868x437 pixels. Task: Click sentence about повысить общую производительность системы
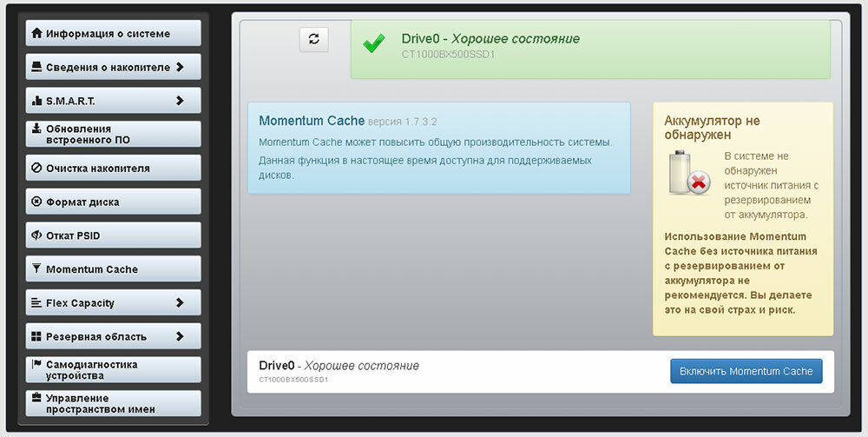tap(436, 142)
